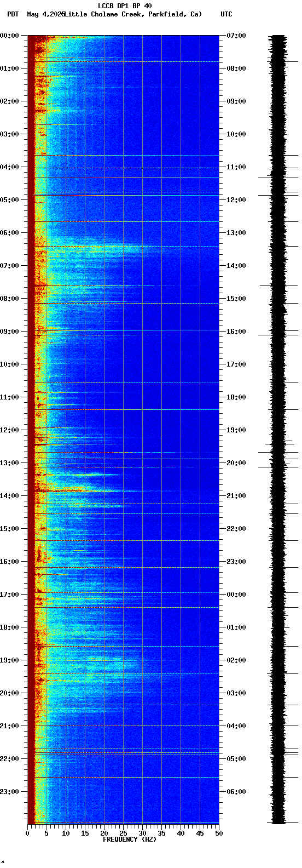The image size is (302, 868).
Task: Click the frequency axis value '5'
Action: (47, 833)
